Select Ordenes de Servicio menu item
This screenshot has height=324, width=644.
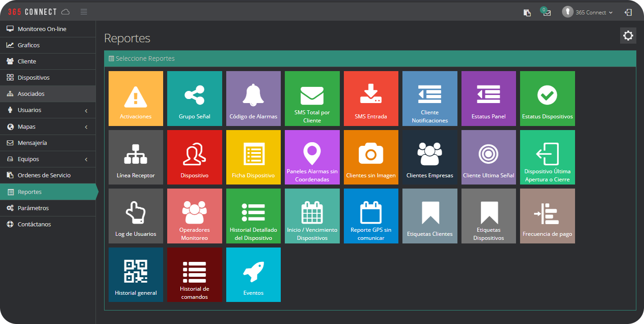point(44,175)
